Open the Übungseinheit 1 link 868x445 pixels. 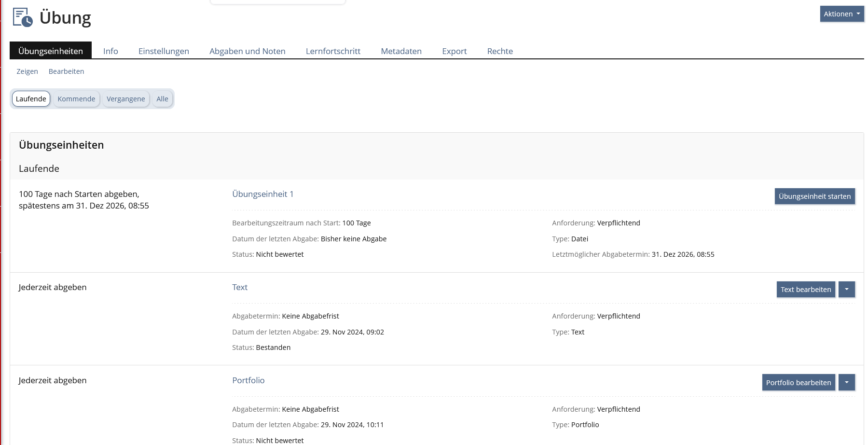pos(262,194)
